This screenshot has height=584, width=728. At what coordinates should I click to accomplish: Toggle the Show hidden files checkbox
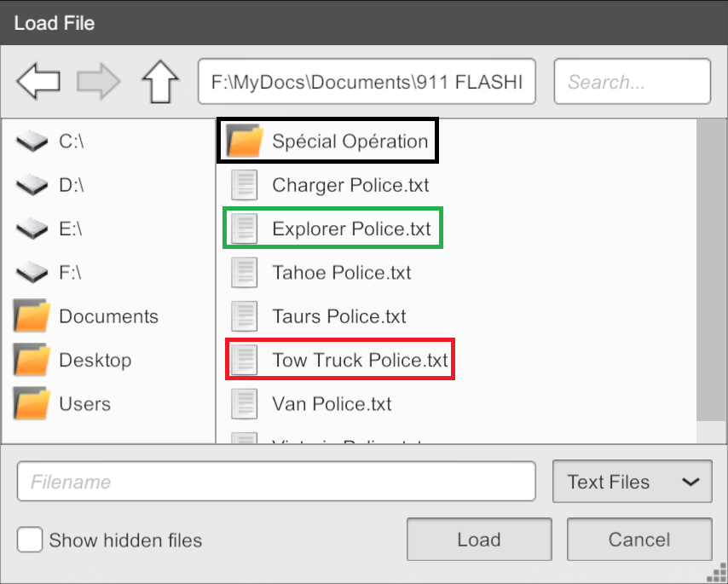(31, 540)
